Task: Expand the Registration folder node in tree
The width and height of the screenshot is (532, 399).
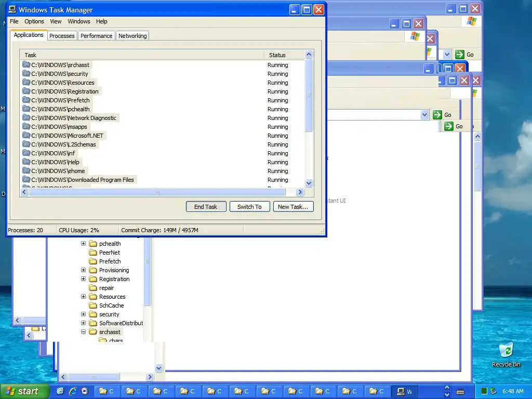Action: pos(84,278)
